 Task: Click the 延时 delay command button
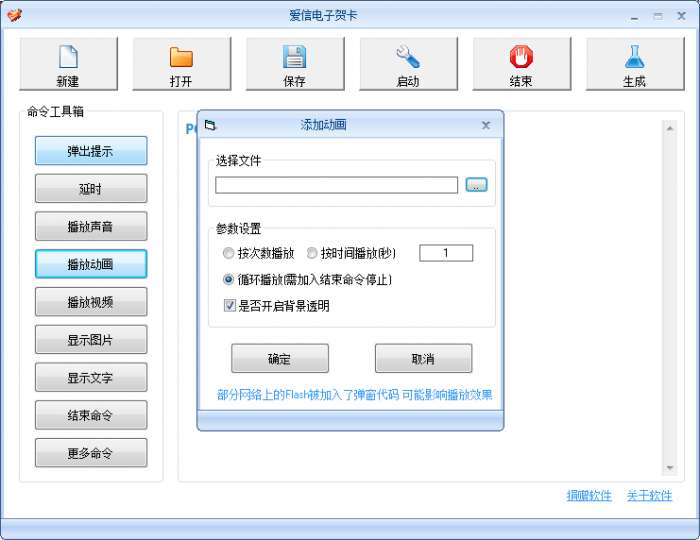(91, 188)
